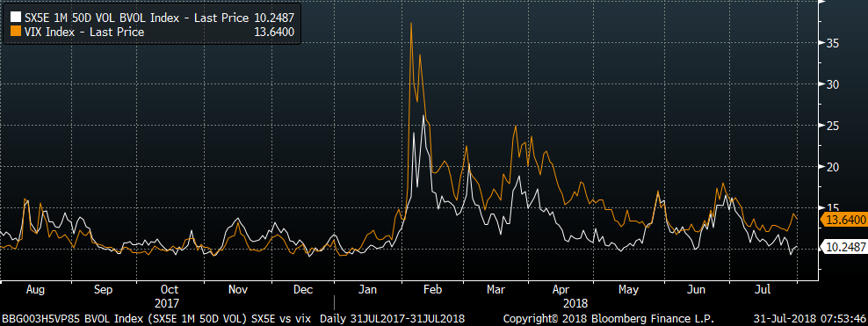Click the 2017 year label
The image size is (868, 326).
[167, 303]
